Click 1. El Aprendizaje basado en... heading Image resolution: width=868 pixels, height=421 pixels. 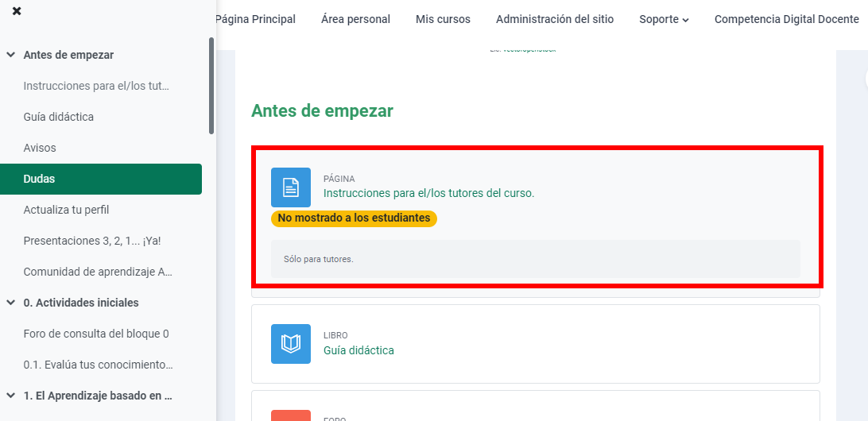click(x=98, y=396)
